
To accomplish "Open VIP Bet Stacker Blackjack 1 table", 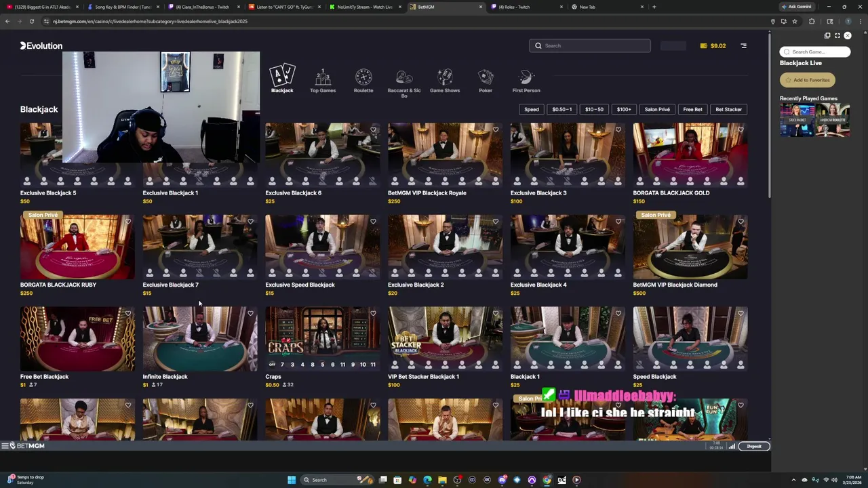I will (x=445, y=338).
